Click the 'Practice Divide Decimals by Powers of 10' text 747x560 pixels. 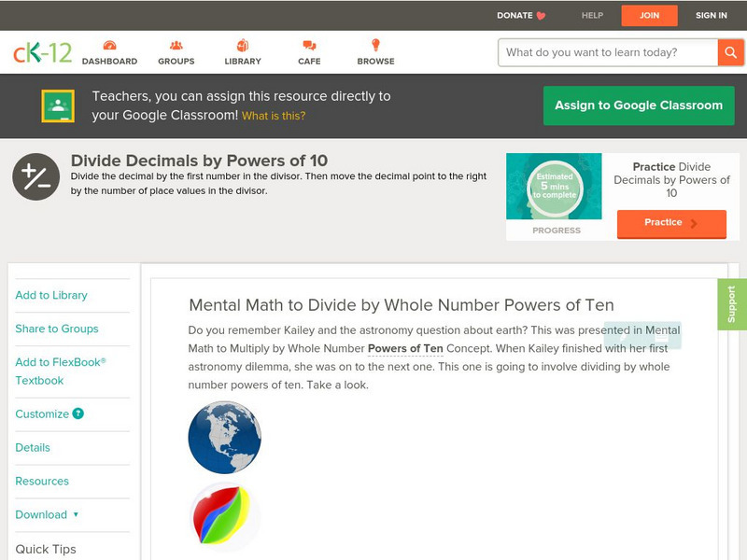(671, 180)
